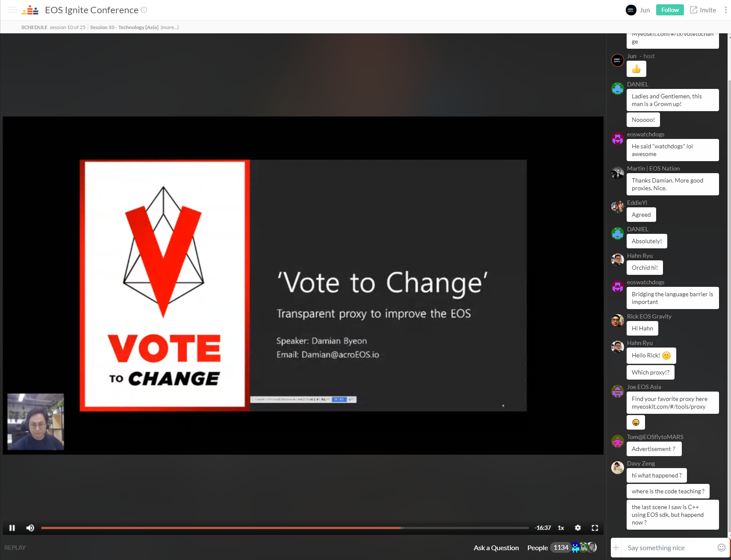Click the tongue-out emoji message from Joe

coord(636,422)
